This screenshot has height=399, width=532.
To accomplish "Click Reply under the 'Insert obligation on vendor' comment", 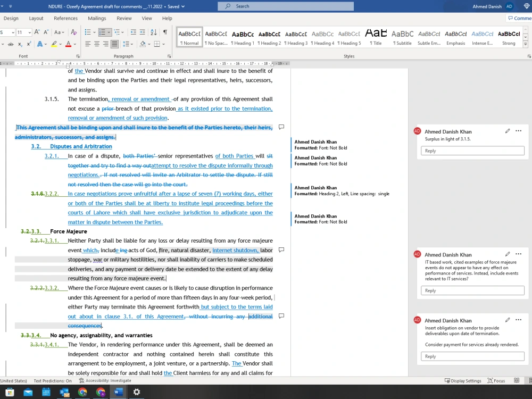I will 472,356.
